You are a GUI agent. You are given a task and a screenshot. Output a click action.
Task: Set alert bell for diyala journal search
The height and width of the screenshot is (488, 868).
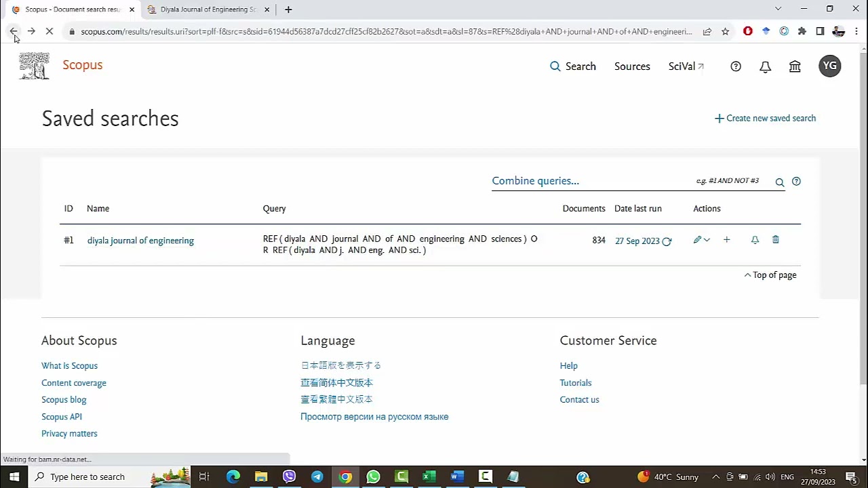pos(755,240)
